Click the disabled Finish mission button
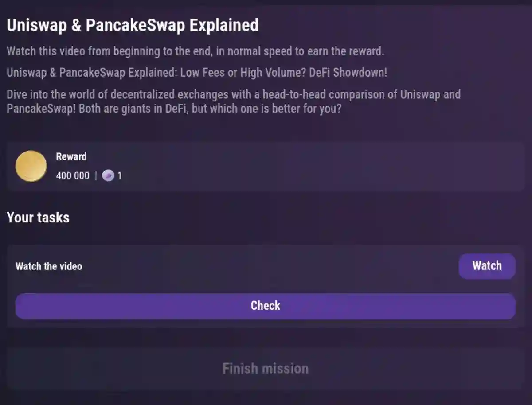The image size is (532, 405). [x=265, y=368]
